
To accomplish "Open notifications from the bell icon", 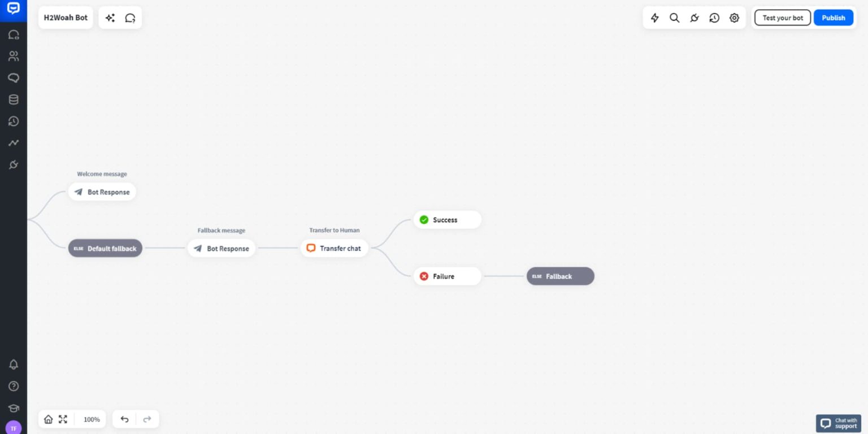I will (x=14, y=364).
